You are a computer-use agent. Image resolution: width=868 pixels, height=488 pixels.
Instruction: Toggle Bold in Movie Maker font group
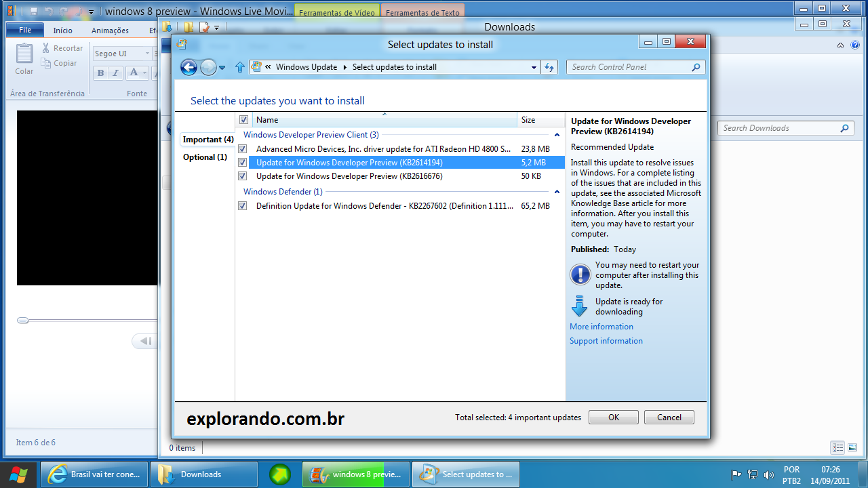click(x=101, y=73)
